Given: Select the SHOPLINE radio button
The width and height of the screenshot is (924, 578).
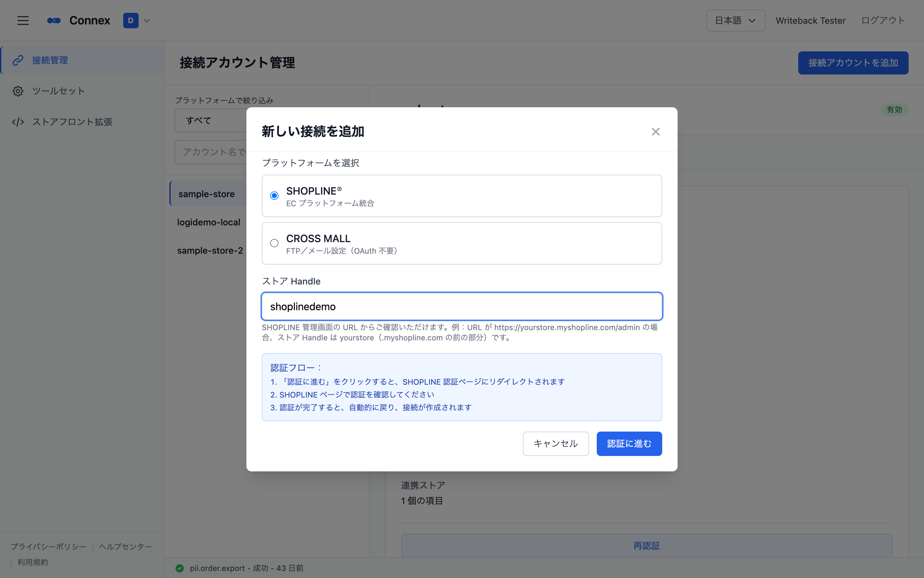Looking at the screenshot, I should pos(274,196).
